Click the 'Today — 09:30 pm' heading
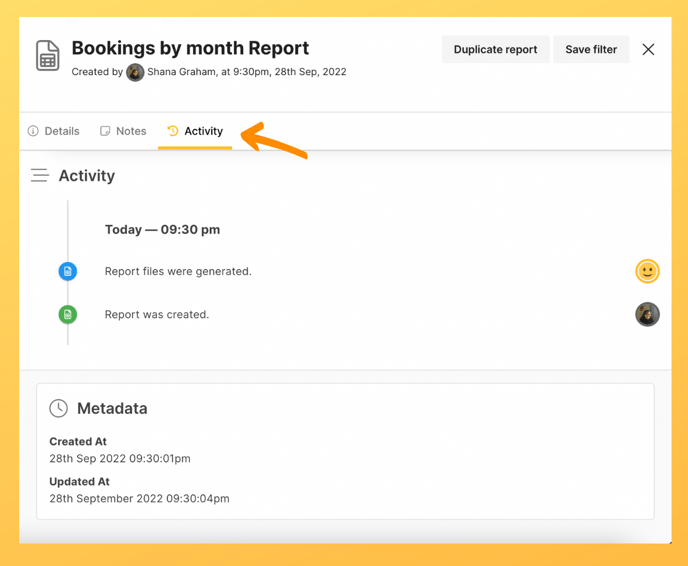 [162, 229]
